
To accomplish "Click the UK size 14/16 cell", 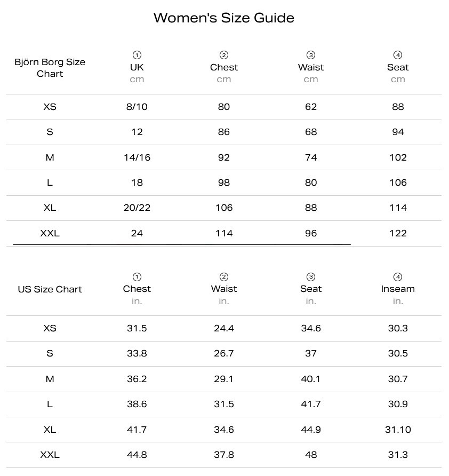I will tap(137, 157).
